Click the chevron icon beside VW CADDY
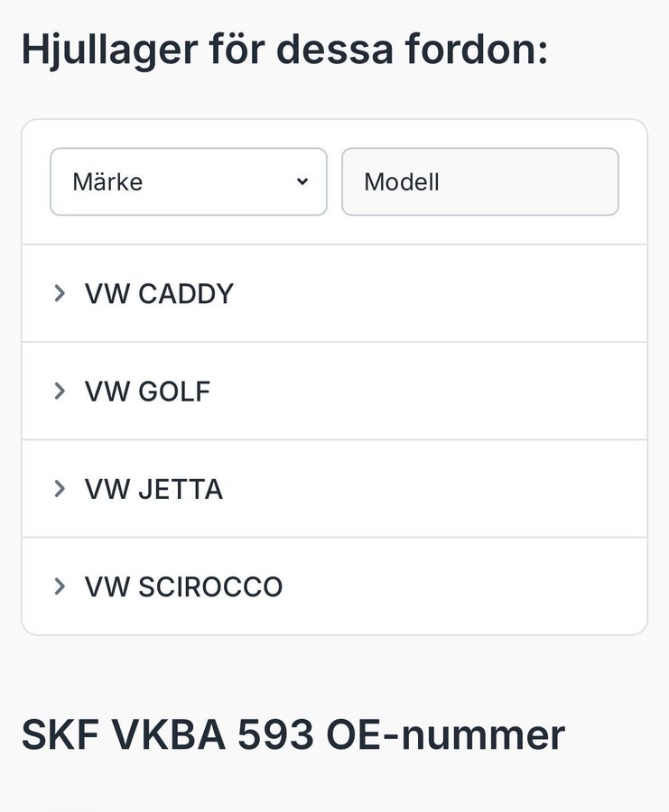This screenshot has height=812, width=669. click(x=60, y=293)
